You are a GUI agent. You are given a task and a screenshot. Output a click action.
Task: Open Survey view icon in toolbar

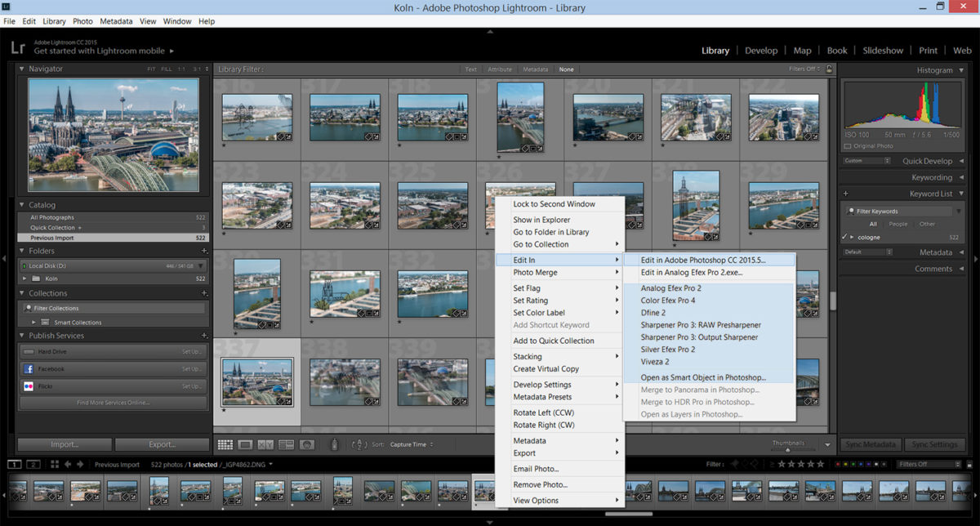pyautogui.click(x=286, y=444)
